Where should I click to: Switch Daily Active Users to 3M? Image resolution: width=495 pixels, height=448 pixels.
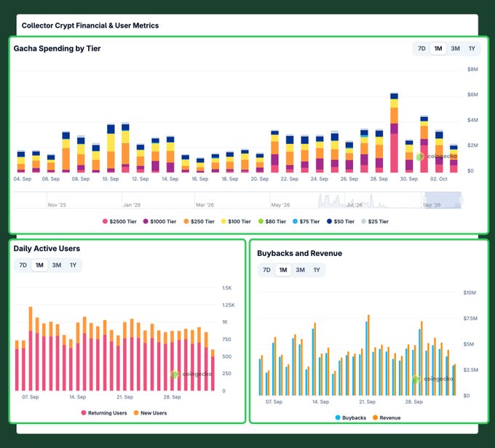57,265
